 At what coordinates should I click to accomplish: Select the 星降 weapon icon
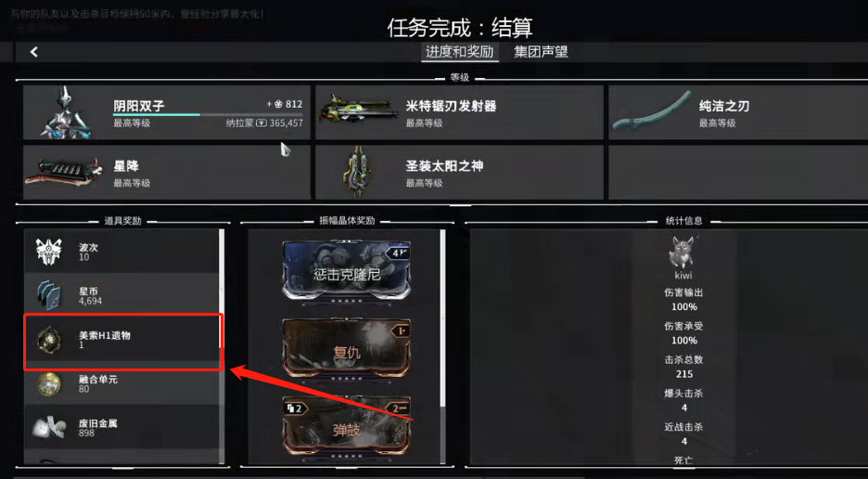(64, 173)
